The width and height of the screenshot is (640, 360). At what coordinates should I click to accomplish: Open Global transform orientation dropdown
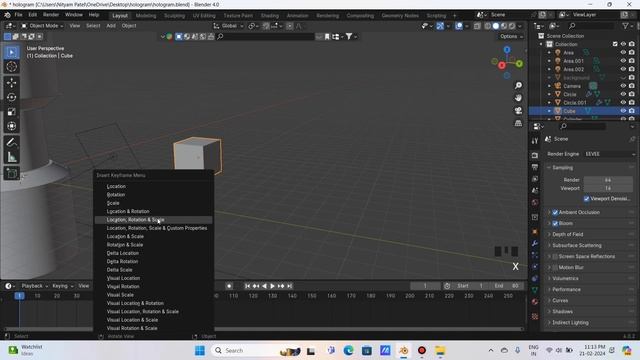[228, 26]
